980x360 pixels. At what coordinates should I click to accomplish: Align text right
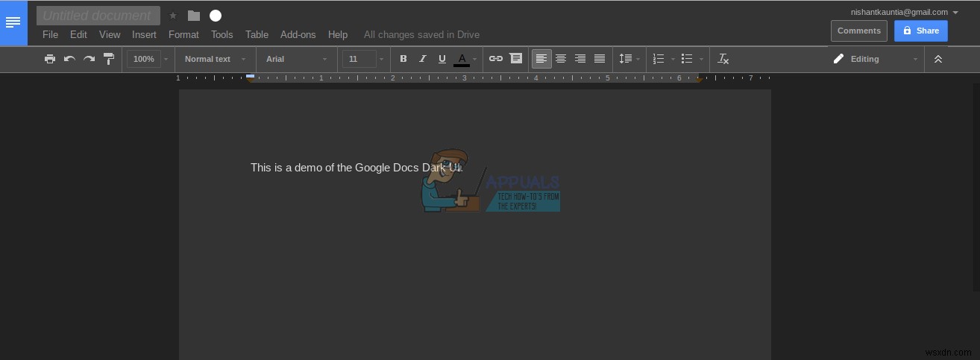(x=580, y=59)
